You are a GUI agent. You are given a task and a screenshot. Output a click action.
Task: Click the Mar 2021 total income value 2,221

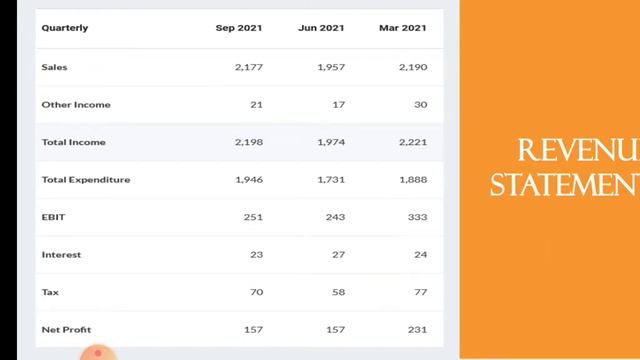tap(413, 142)
